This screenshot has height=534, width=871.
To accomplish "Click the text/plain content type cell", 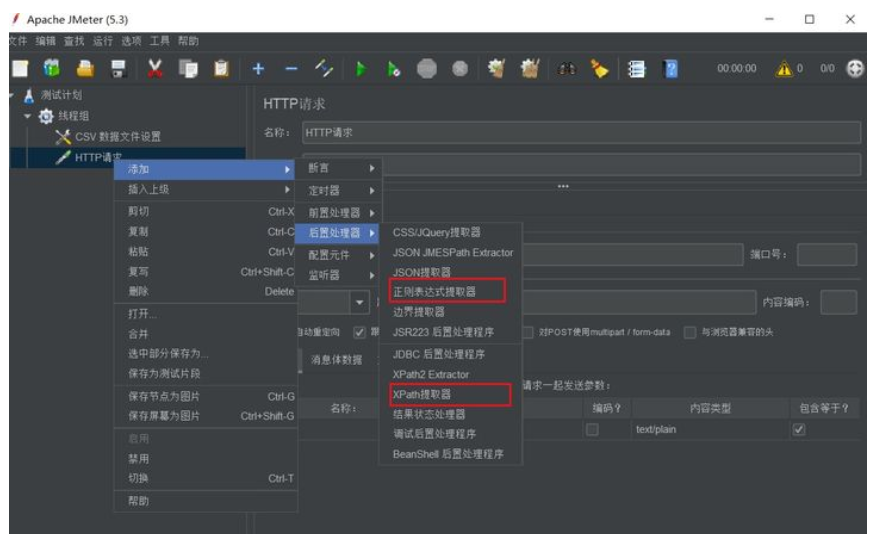I will click(710, 430).
